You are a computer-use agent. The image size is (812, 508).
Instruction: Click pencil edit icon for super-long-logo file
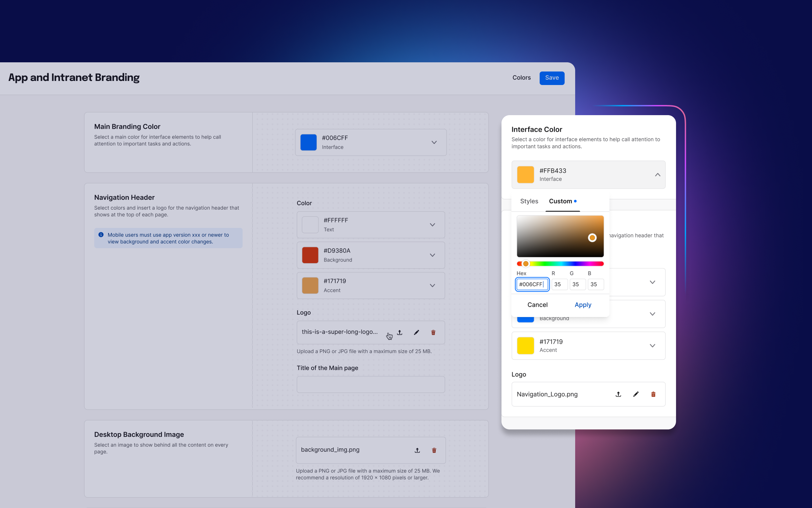pos(416,332)
